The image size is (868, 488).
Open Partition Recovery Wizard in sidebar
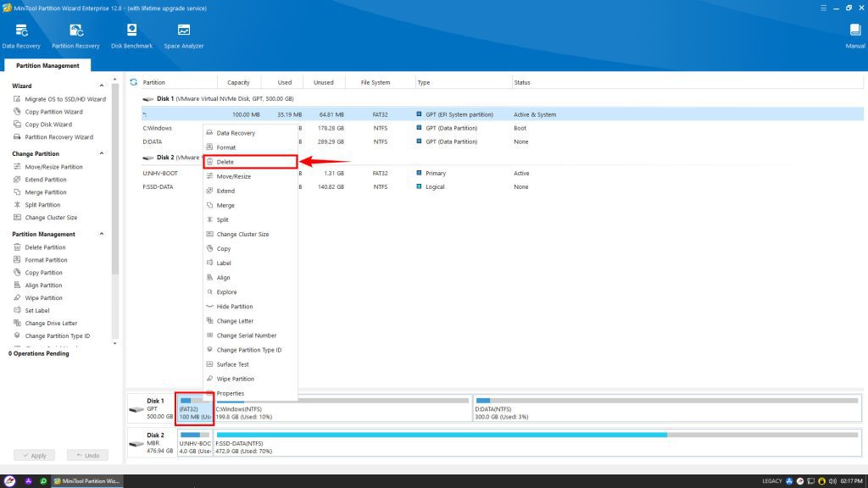(53, 137)
